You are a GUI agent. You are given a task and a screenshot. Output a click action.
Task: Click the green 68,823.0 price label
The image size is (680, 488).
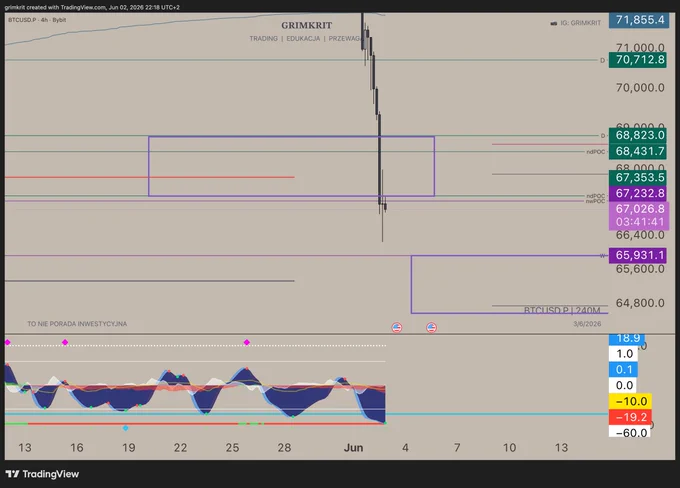pyautogui.click(x=639, y=135)
